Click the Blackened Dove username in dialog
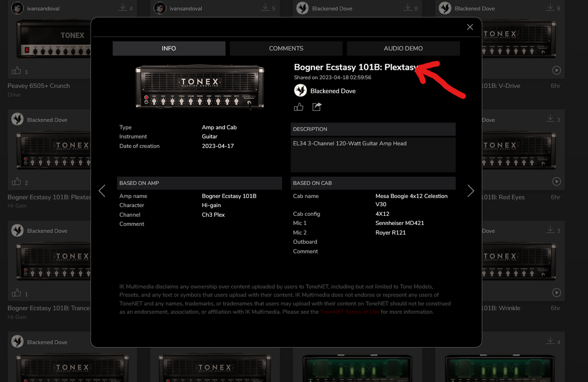 tap(333, 91)
